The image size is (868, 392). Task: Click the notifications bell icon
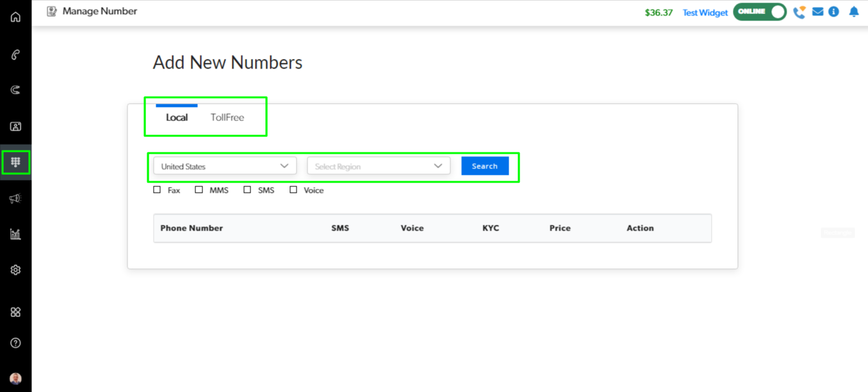click(854, 12)
